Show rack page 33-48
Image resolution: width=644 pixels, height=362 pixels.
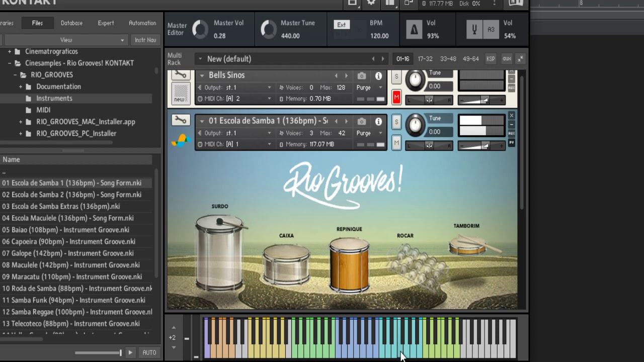448,59
